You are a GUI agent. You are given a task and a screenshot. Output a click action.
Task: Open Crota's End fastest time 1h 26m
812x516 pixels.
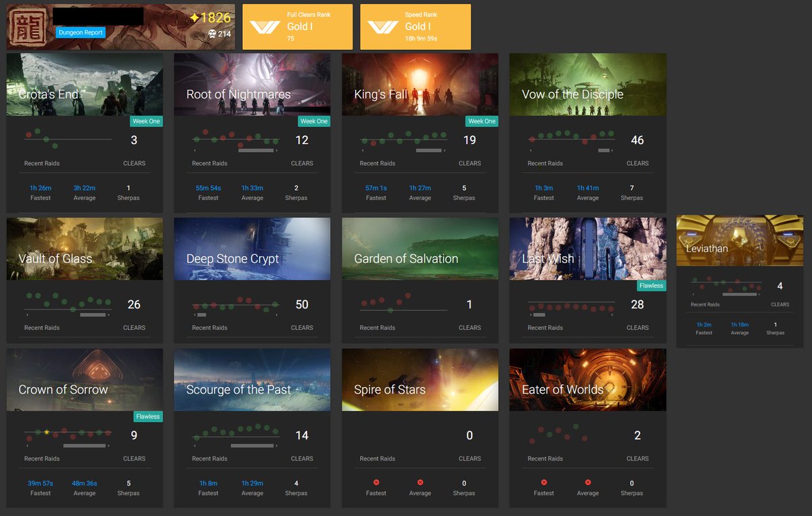pos(41,188)
